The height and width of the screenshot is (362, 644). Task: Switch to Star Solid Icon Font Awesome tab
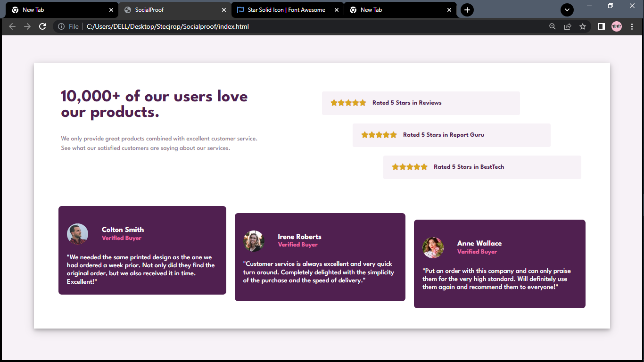287,10
